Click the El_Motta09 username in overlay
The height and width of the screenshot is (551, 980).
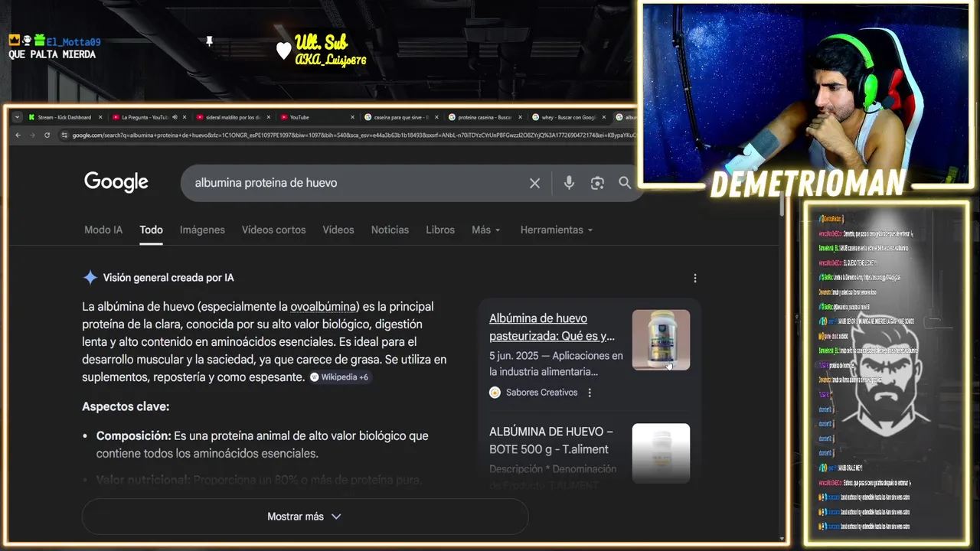point(73,42)
